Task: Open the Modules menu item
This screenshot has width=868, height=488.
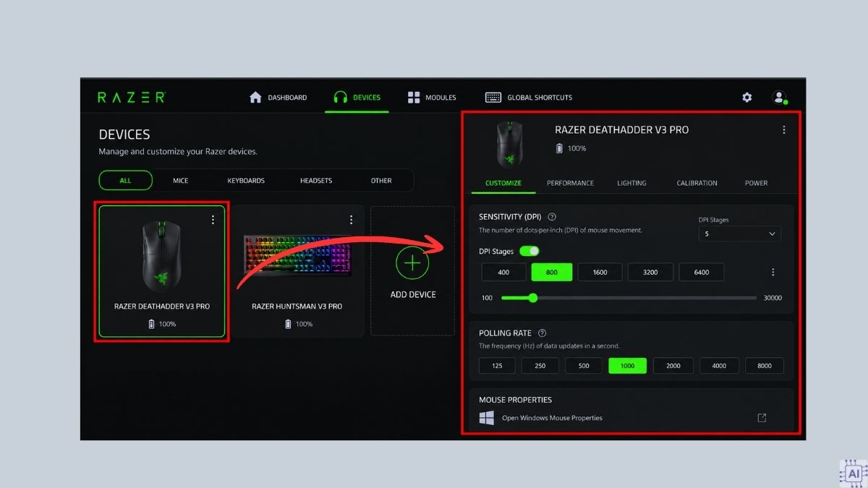Action: click(432, 97)
